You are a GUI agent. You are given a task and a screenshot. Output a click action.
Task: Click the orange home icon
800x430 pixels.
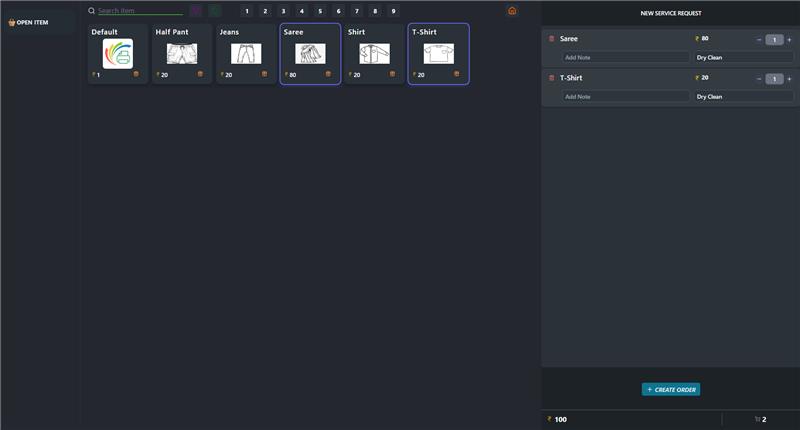[512, 11]
